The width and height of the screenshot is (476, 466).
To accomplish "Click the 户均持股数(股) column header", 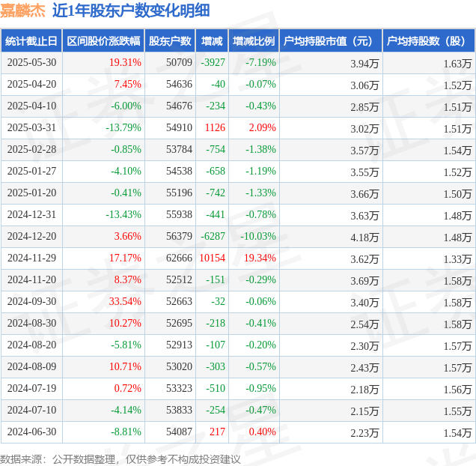I will [429, 40].
